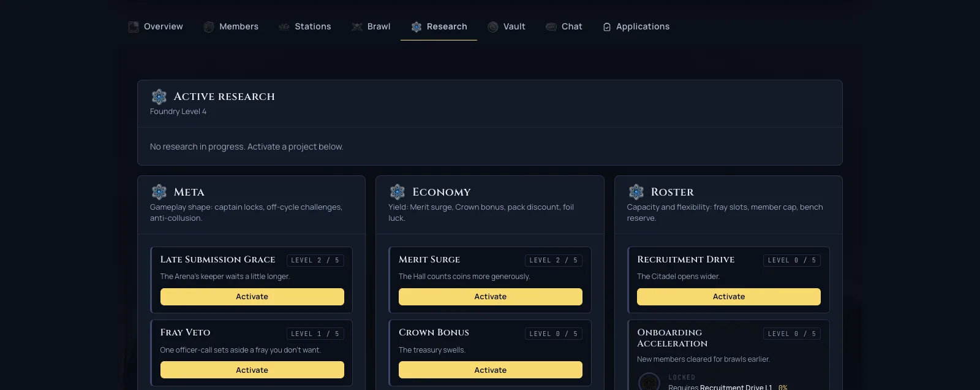Click 'Foundry Level 4' text
980x390 pixels.
click(x=178, y=112)
